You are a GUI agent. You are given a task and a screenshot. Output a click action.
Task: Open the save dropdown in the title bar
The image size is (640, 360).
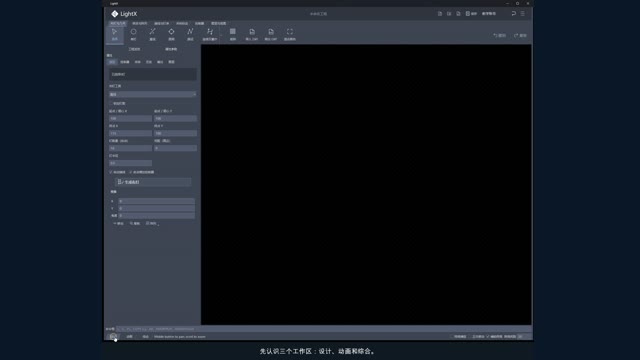(471, 13)
